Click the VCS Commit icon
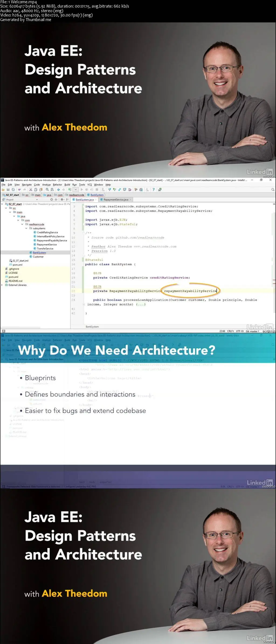The width and height of the screenshot is (276, 644). pyautogui.click(x=115, y=189)
